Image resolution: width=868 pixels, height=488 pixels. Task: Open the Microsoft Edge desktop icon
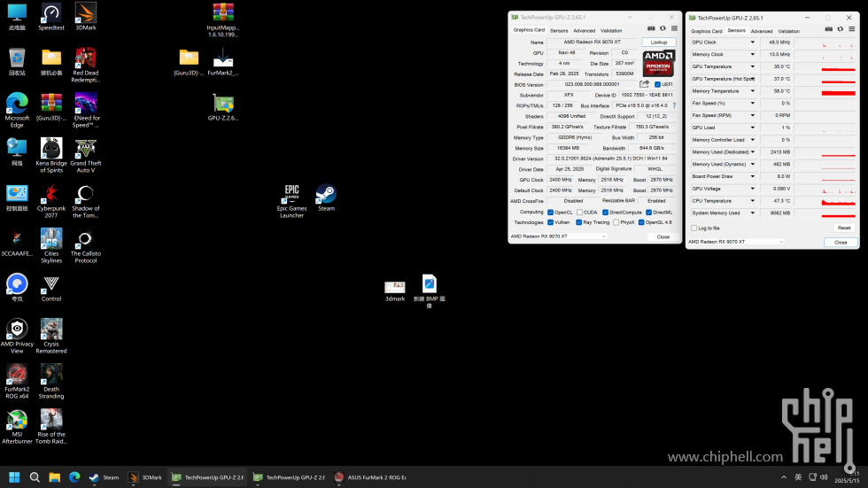17,110
